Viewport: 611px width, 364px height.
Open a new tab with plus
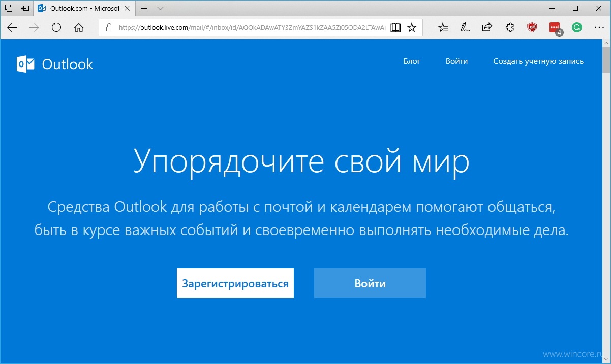tap(144, 8)
